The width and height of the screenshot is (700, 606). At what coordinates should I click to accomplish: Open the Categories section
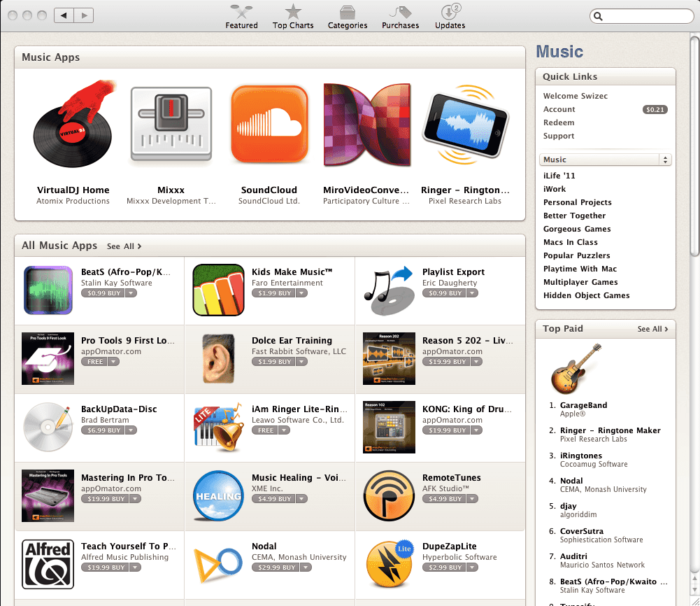click(348, 17)
